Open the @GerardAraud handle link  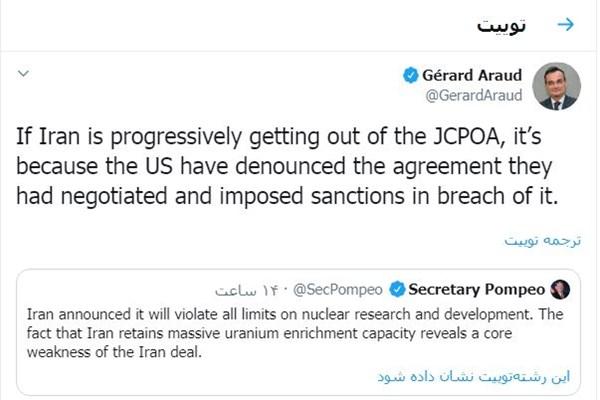pos(471,98)
